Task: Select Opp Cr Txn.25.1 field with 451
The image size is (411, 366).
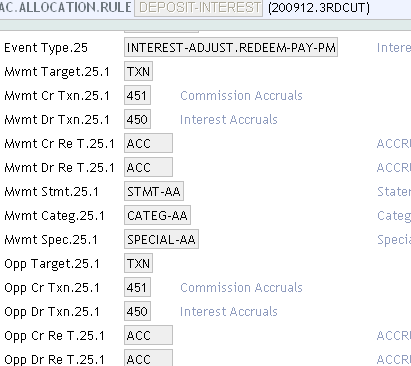Action: click(137, 287)
